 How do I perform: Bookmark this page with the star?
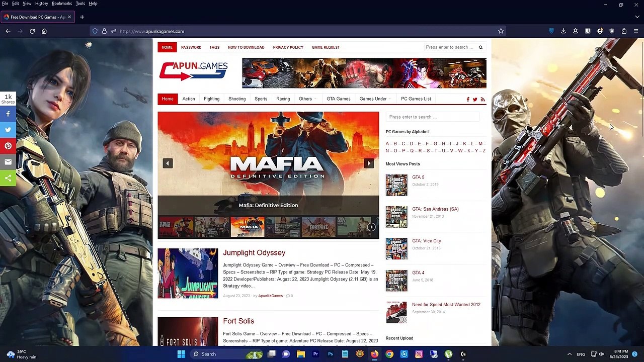point(501,31)
